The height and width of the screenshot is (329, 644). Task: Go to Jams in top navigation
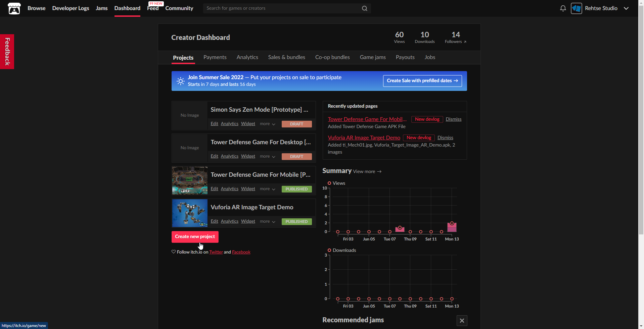tap(102, 8)
